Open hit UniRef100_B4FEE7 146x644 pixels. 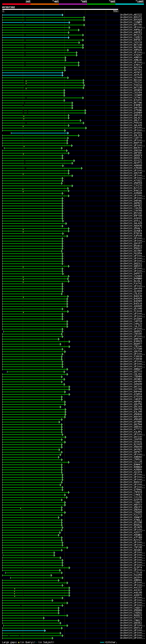[x=131, y=40]
